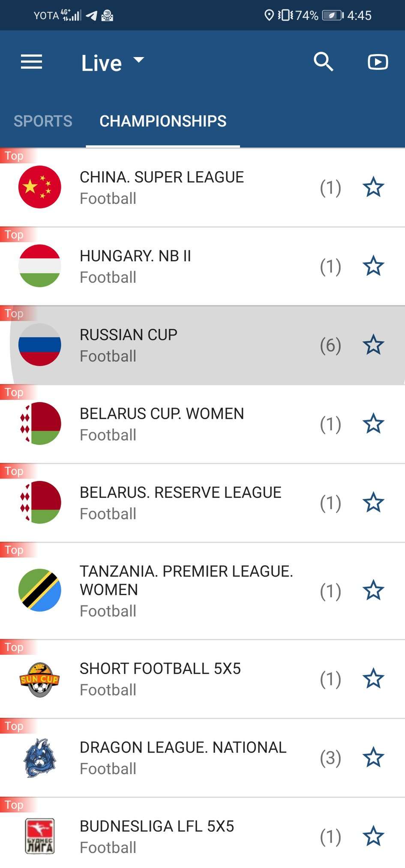Tap the Budnesliga LFL logo
The image size is (405, 868).
click(x=40, y=836)
